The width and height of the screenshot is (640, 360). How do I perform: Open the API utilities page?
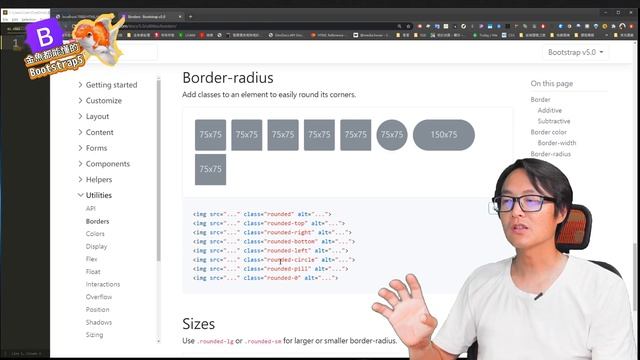[91, 209]
